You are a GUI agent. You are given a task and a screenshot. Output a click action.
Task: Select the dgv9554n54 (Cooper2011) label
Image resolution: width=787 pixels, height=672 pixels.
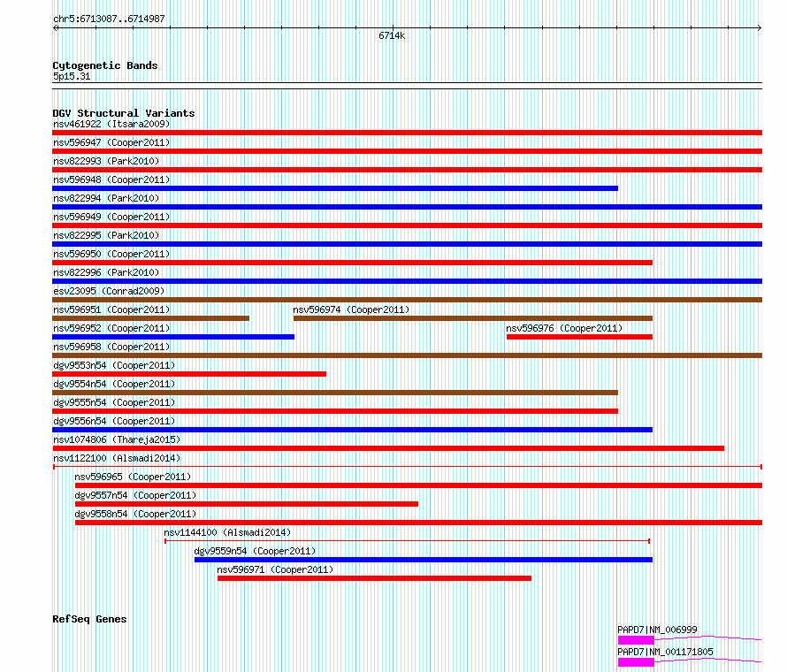(114, 384)
